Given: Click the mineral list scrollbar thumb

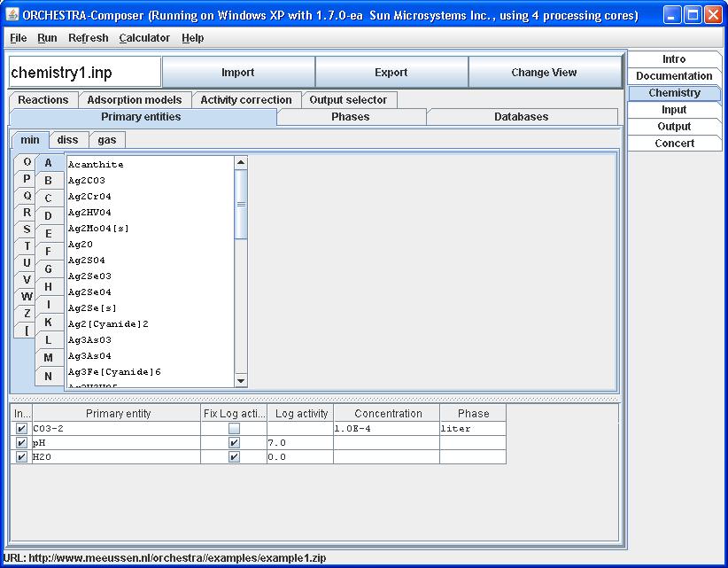Looking at the screenshot, I should 241,205.
